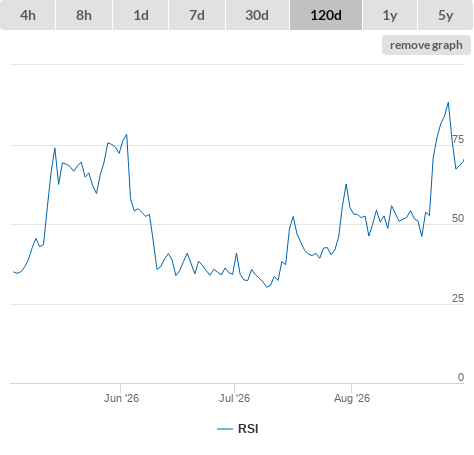Image resolution: width=474 pixels, height=455 pixels.
Task: Select the 4h time range tab
Action: (x=27, y=15)
